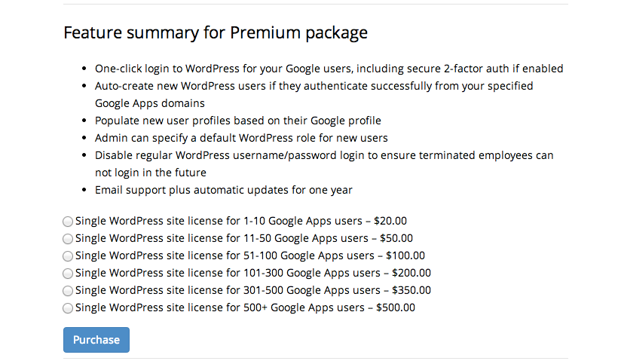Screen dimensions: 618x364
Task: Click the $350.00 license label text
Action: click(x=253, y=290)
